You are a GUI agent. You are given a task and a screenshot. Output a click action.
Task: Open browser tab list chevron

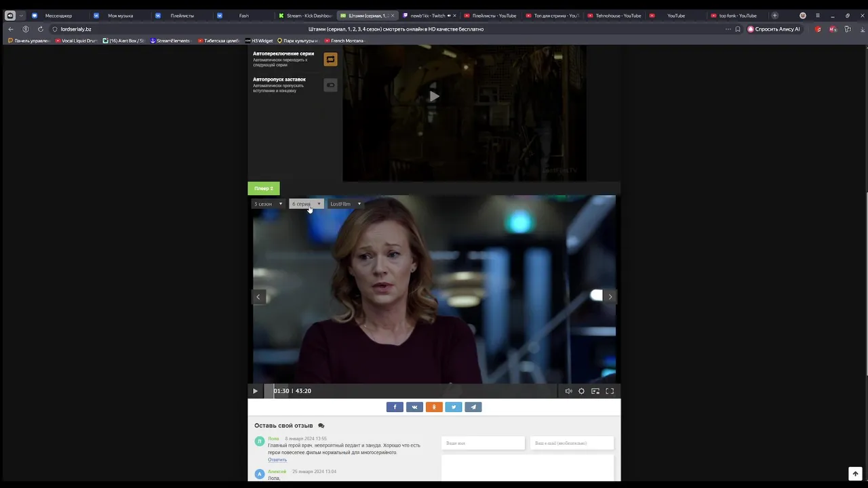(21, 16)
